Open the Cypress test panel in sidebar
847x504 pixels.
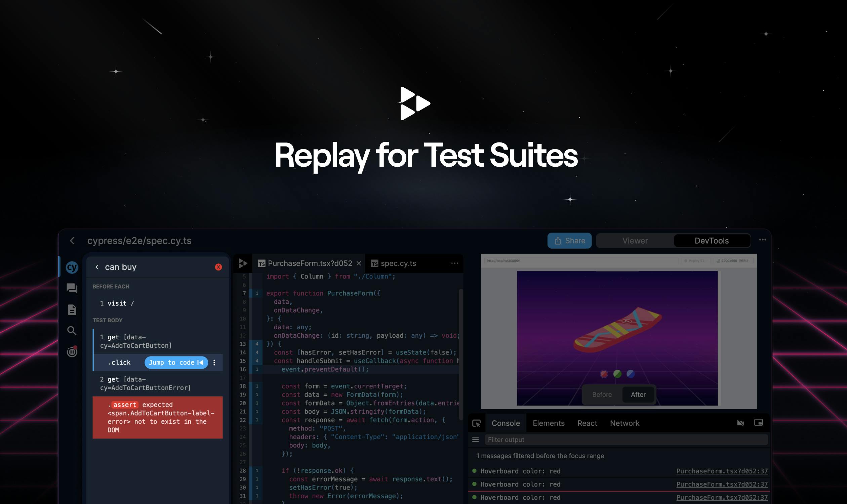tap(72, 267)
